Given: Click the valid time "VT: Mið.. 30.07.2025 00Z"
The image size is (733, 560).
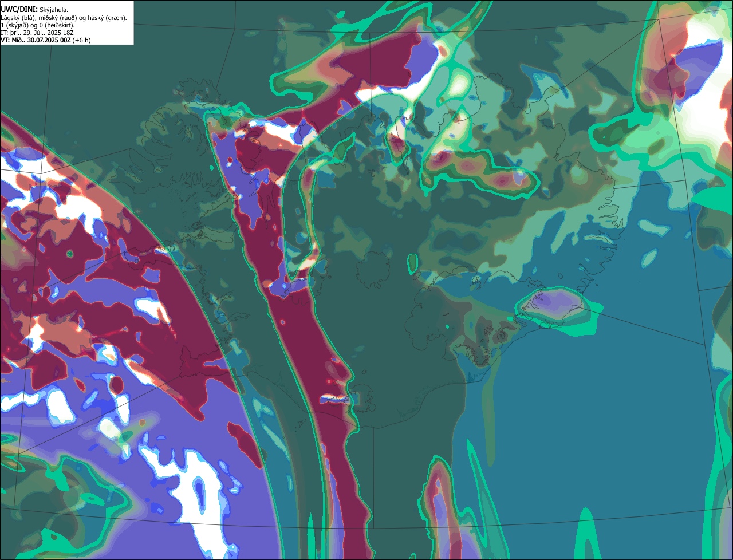Looking at the screenshot, I should (x=36, y=40).
